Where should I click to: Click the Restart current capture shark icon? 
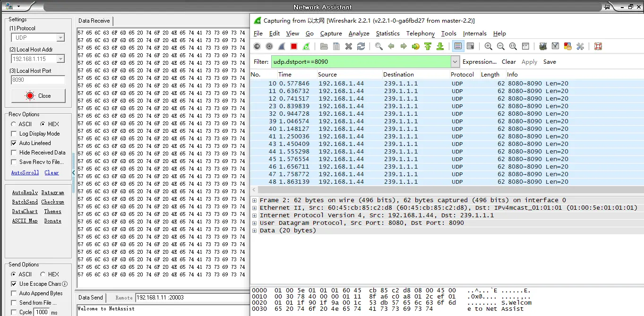tap(306, 46)
